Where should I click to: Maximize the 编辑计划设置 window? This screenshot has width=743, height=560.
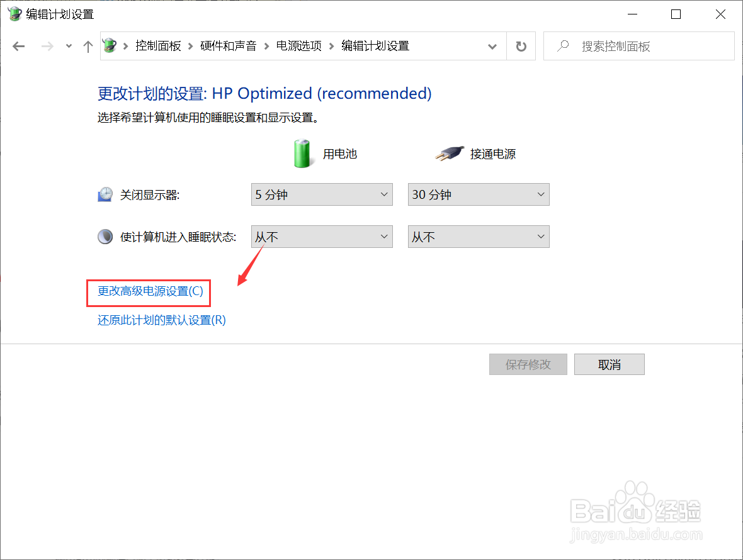pyautogui.click(x=676, y=14)
